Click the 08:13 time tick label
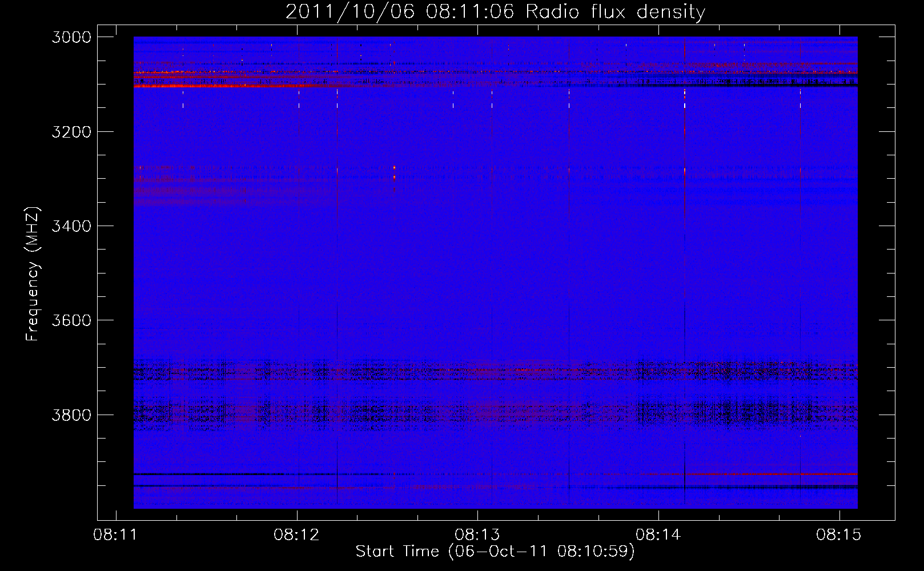This screenshot has width=924, height=571. coord(477,535)
